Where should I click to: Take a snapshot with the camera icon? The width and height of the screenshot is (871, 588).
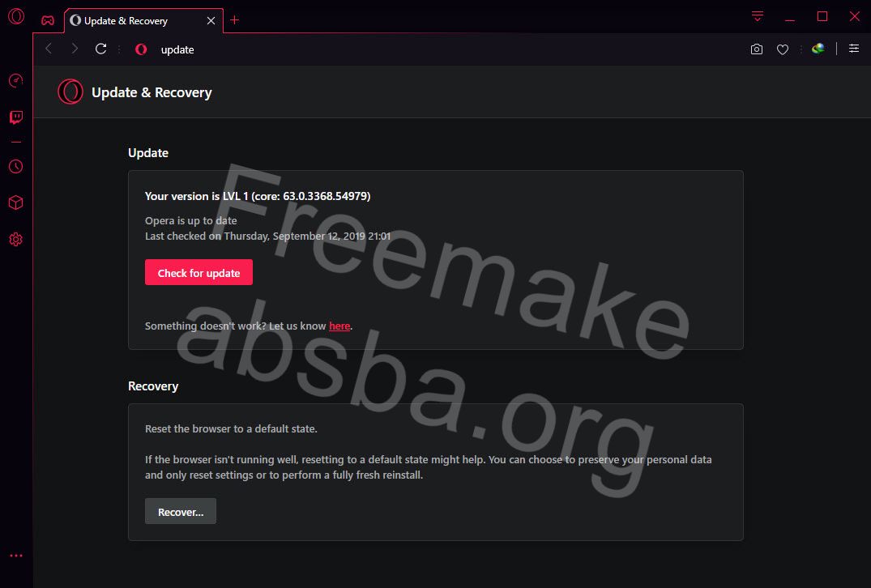[x=757, y=49]
